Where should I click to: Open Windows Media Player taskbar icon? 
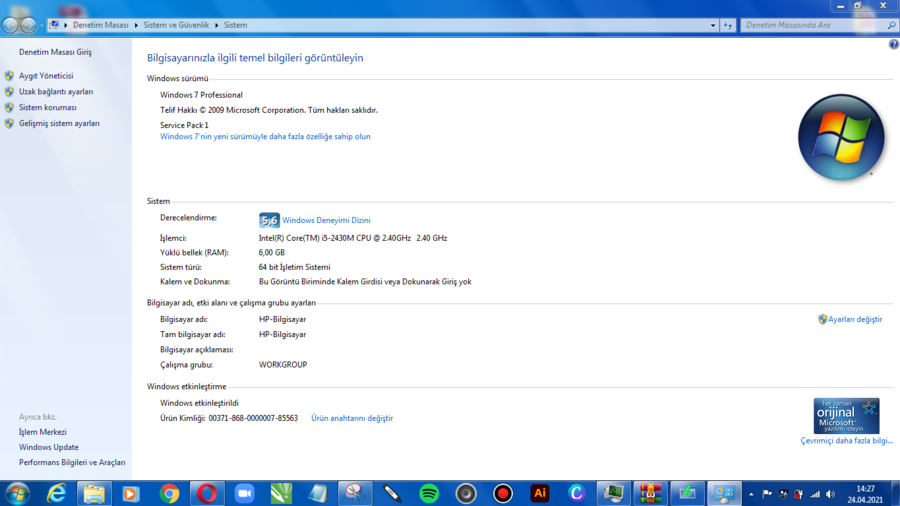pyautogui.click(x=131, y=493)
